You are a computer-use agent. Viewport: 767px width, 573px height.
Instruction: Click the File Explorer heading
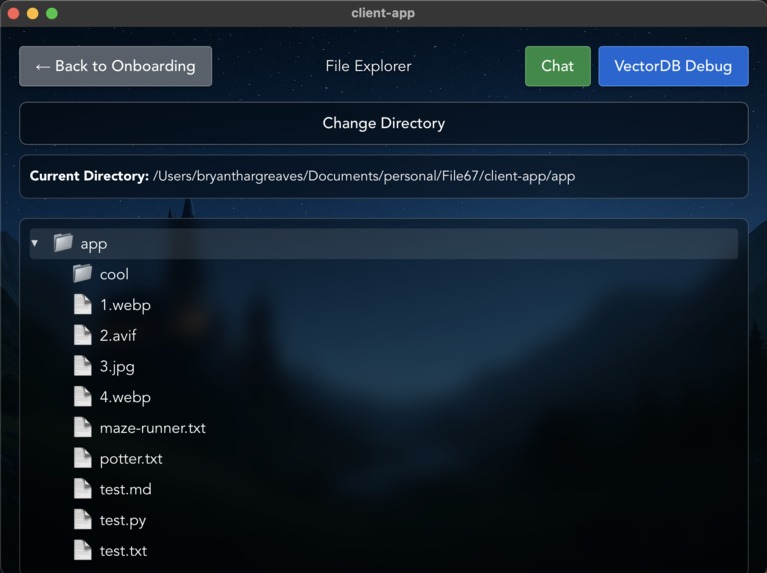[x=368, y=66]
